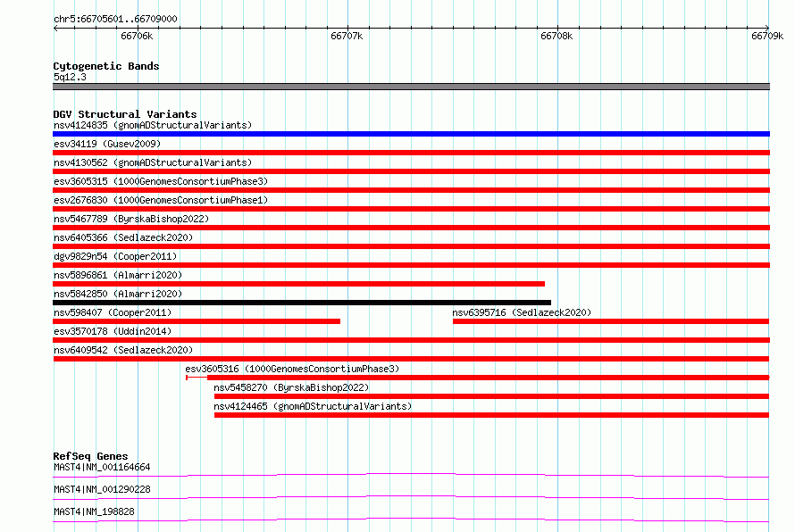Click the Cytogenetic Bands track title
The height and width of the screenshot is (532, 795).
(x=106, y=66)
